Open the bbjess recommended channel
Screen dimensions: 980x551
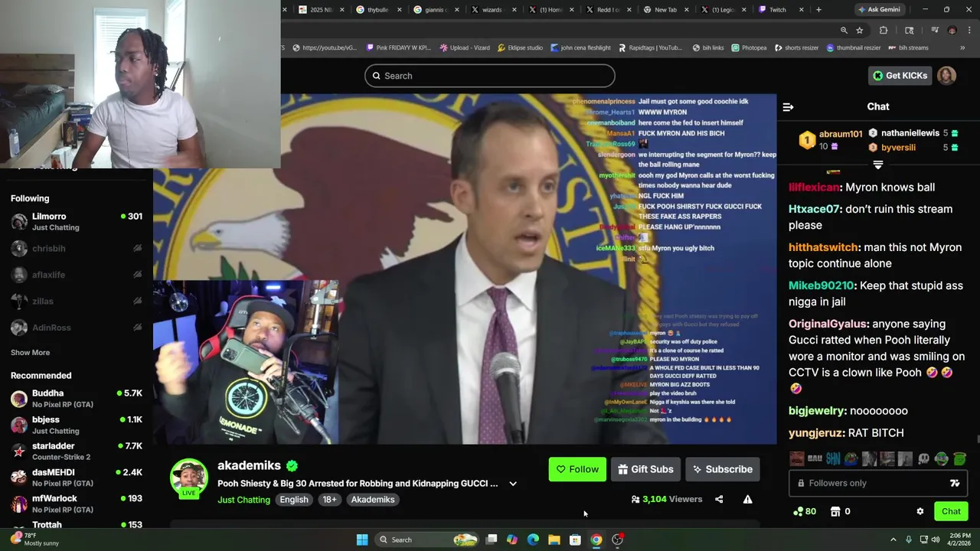coord(77,425)
